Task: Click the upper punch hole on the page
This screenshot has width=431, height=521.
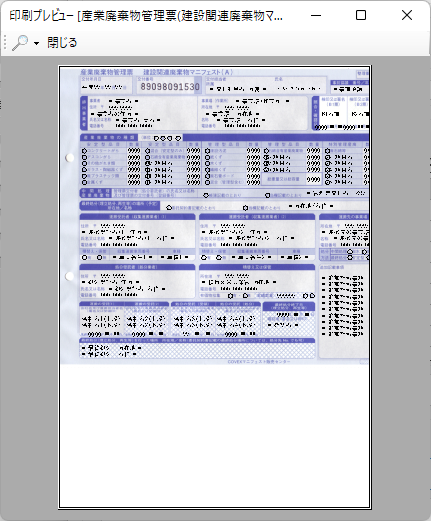Action: point(70,158)
